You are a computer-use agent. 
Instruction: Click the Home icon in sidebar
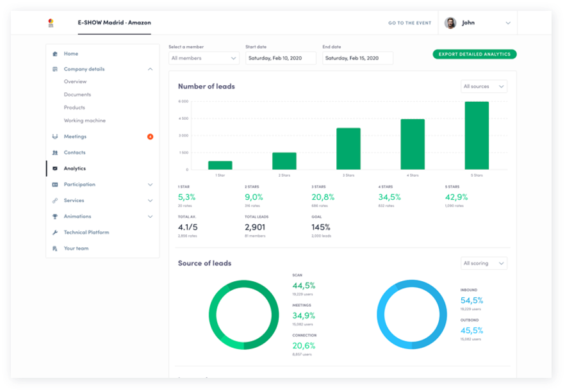[55, 54]
